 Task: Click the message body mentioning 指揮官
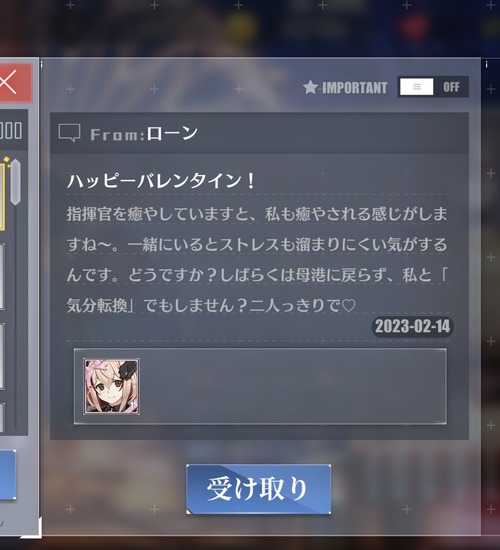pyautogui.click(x=257, y=260)
